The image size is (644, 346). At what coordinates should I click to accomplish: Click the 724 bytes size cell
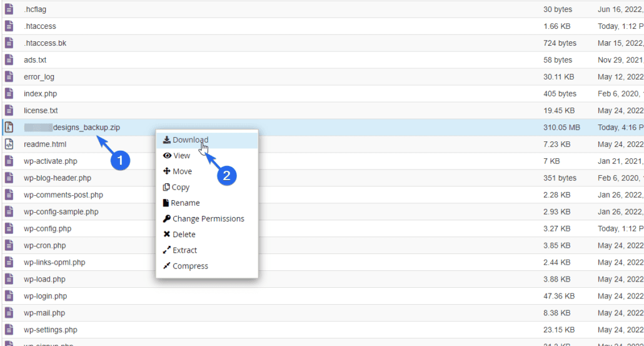point(560,43)
